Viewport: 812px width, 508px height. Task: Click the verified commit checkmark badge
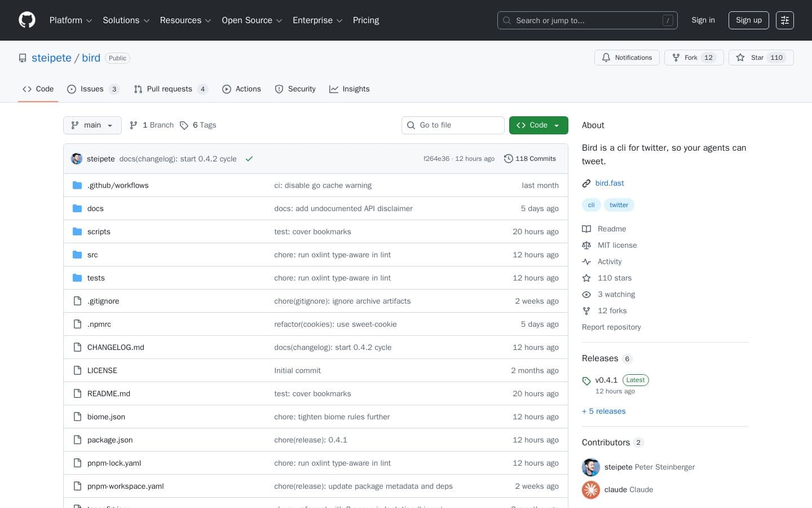(249, 159)
